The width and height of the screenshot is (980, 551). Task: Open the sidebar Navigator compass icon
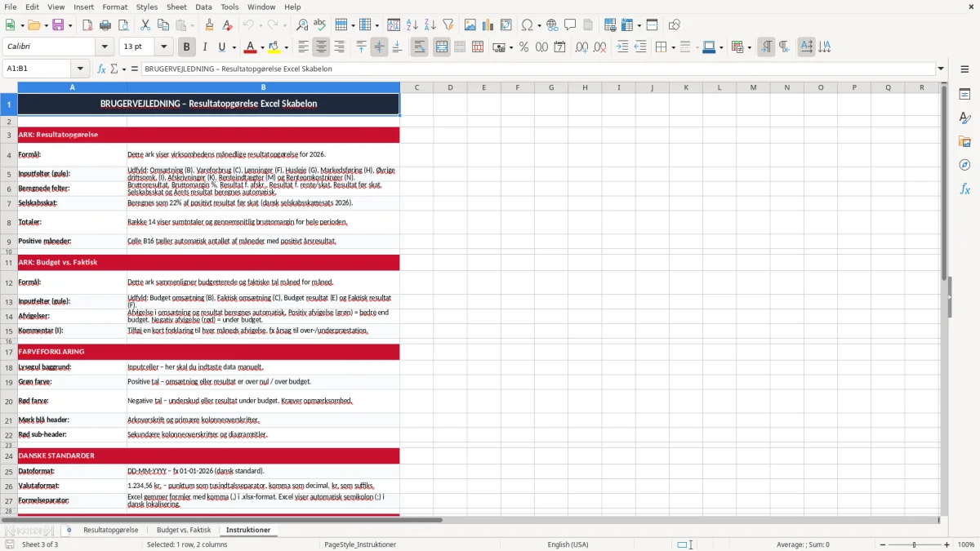(964, 166)
